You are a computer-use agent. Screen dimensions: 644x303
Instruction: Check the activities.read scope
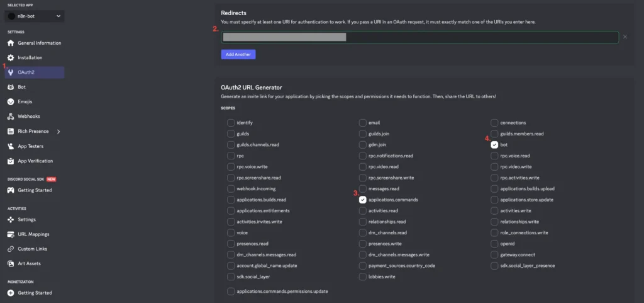pyautogui.click(x=363, y=211)
